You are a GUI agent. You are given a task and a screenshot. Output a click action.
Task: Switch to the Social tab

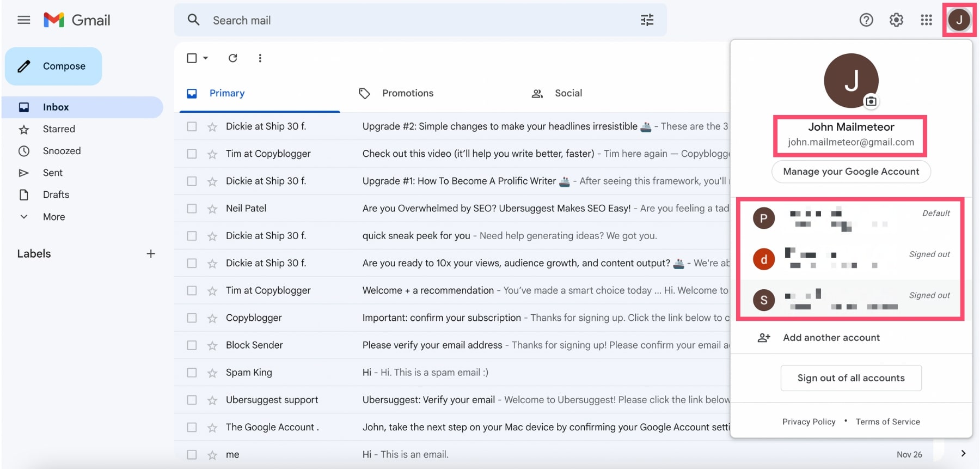tap(568, 93)
